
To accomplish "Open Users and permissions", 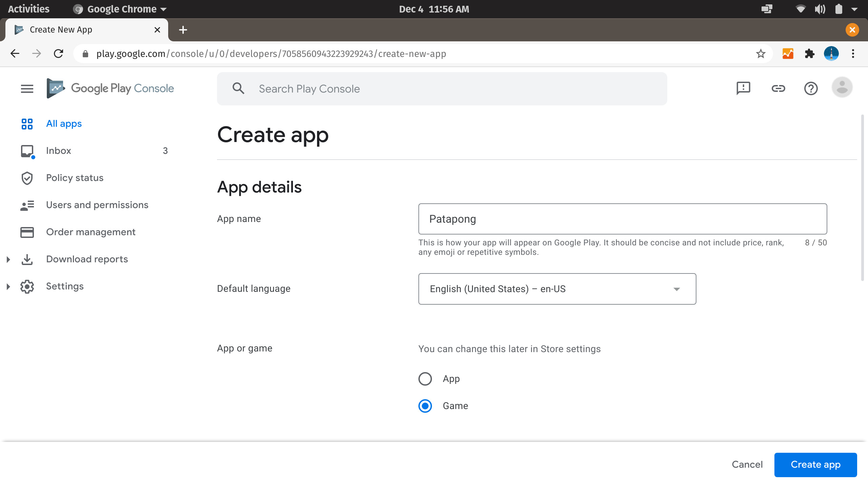I will [97, 205].
